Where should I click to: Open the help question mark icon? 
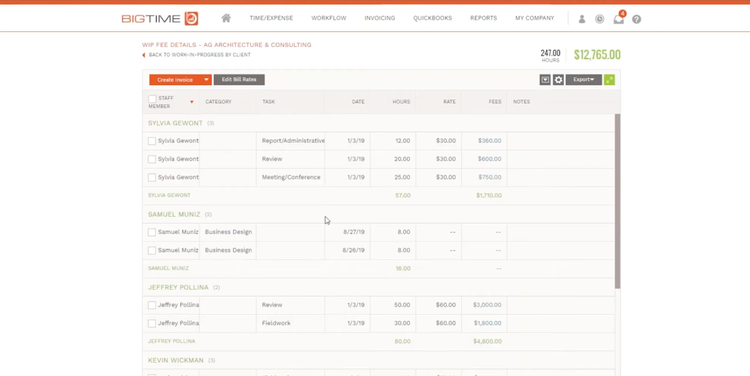coord(636,19)
